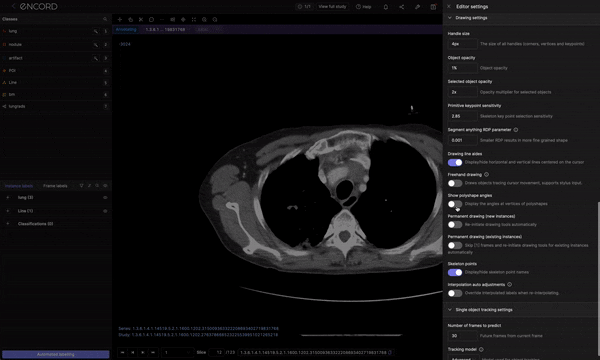This screenshot has width=600, height=360.
Task: Click the X tool icon in toolbar
Action: click(x=141, y=20)
